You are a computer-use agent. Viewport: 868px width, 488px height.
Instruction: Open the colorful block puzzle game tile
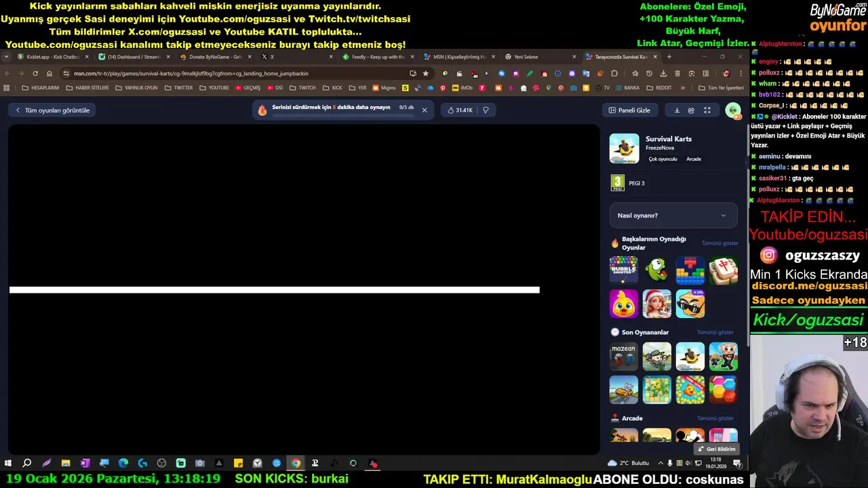(x=690, y=270)
